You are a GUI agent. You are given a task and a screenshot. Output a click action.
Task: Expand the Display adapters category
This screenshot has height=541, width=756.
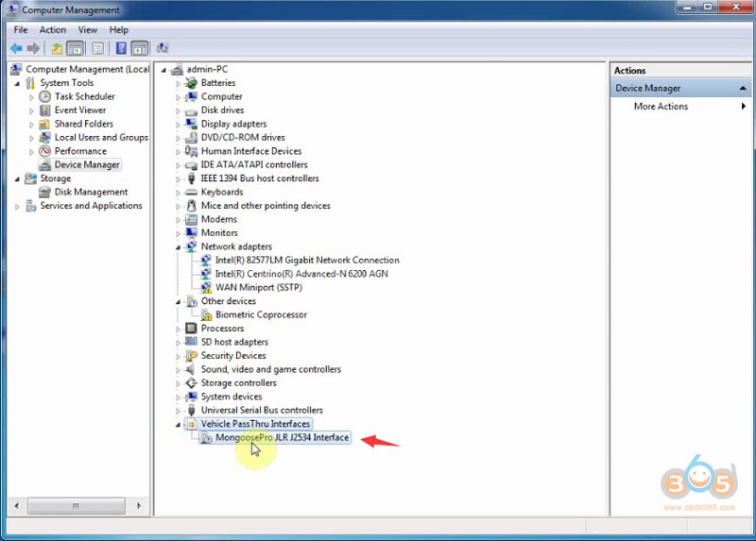[178, 125]
